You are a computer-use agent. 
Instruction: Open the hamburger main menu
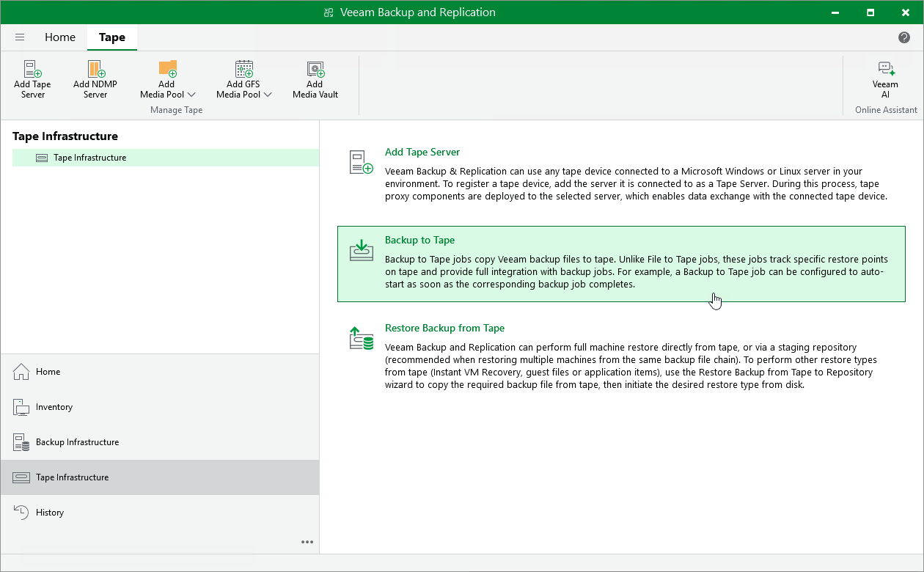tap(20, 37)
